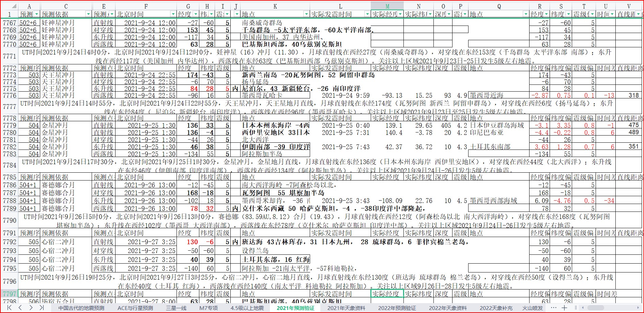Screen dimensions: 644x313
Task: Select highlighted row header 7797
Action: pos(10,294)
